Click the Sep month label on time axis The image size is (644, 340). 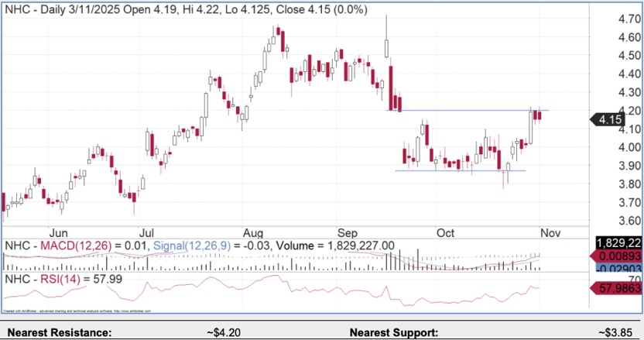pyautogui.click(x=348, y=231)
